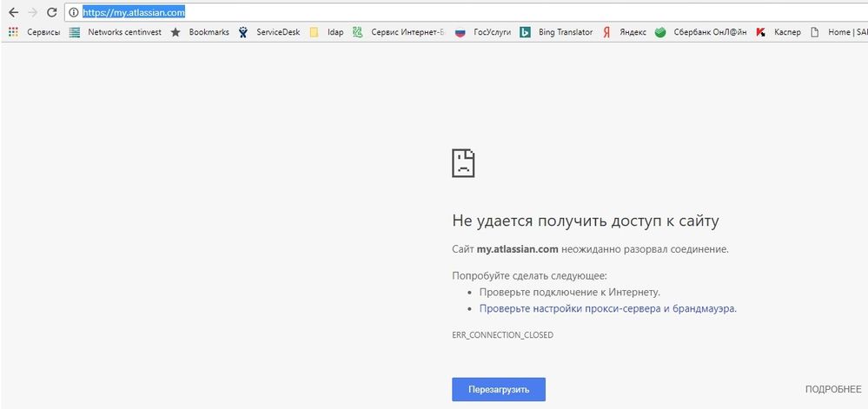Image resolution: width=868 pixels, height=409 pixels.
Task: Click the Перезагрузить button
Action: tap(499, 389)
